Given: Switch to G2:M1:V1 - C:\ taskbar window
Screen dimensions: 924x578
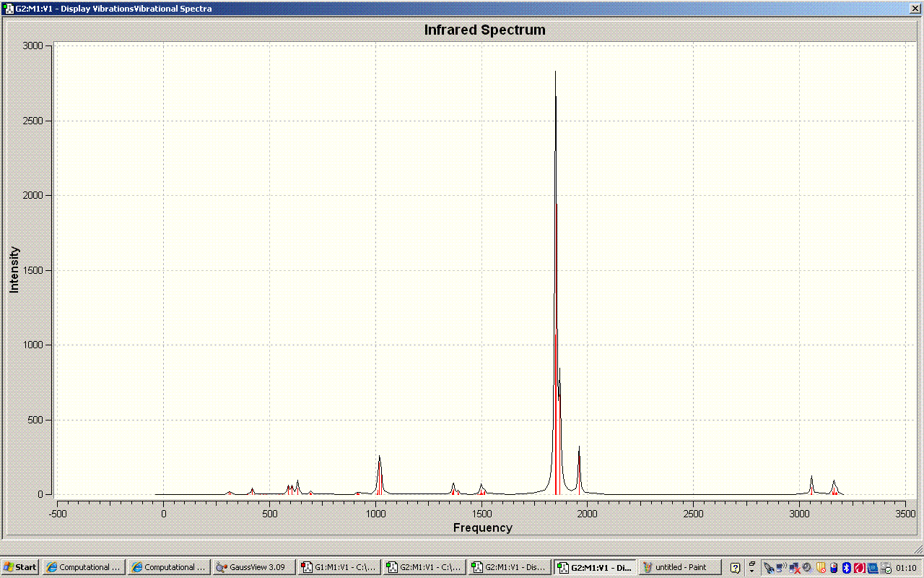Looking at the screenshot, I should (x=424, y=567).
